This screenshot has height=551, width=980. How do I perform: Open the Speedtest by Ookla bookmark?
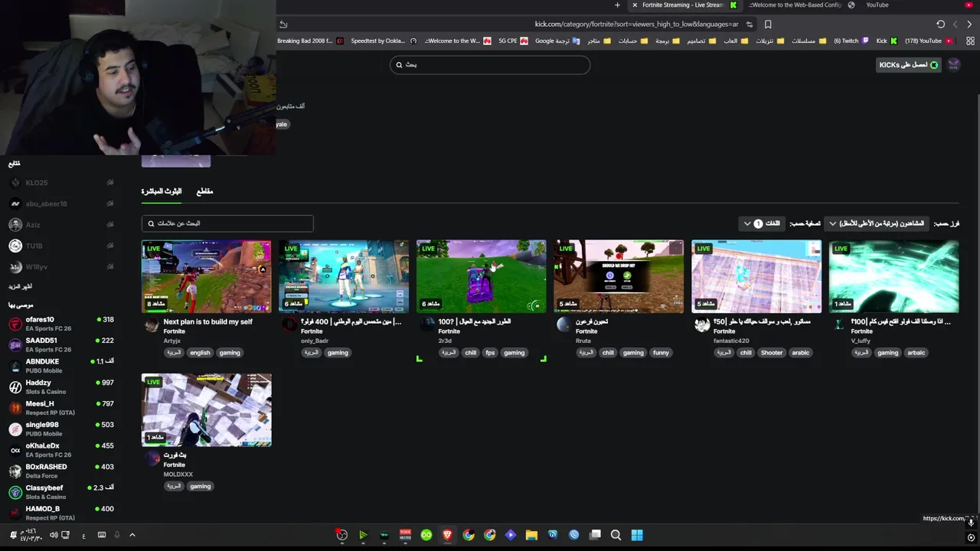point(384,41)
